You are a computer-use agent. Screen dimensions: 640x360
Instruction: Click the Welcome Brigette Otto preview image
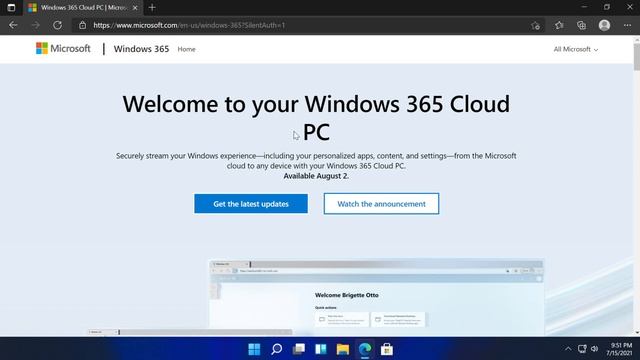(x=376, y=297)
